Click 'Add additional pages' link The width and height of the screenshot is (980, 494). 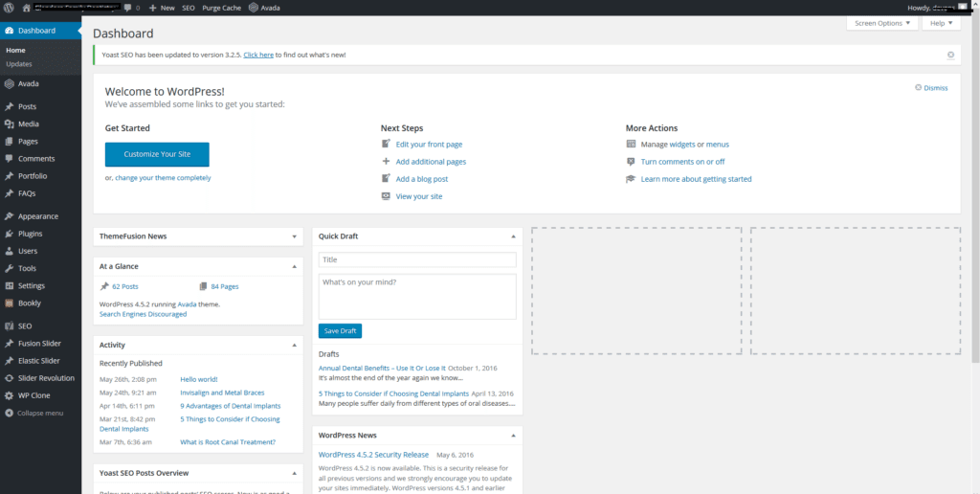pyautogui.click(x=431, y=162)
